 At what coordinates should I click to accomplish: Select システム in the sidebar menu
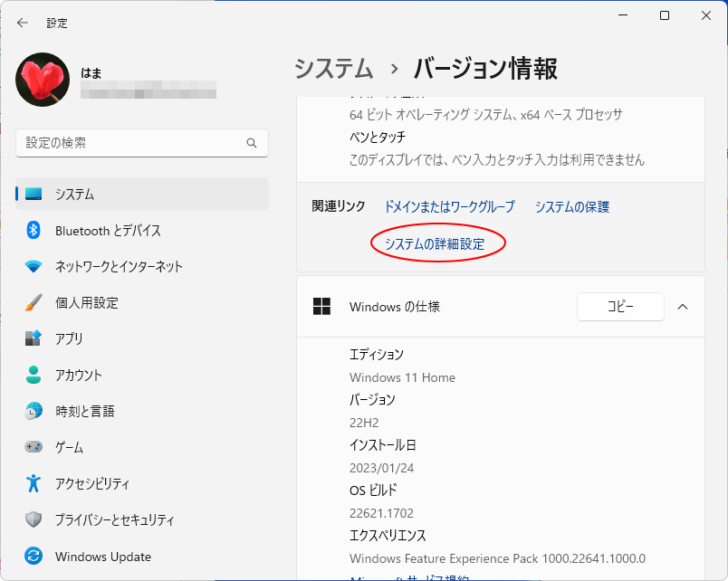tap(142, 194)
